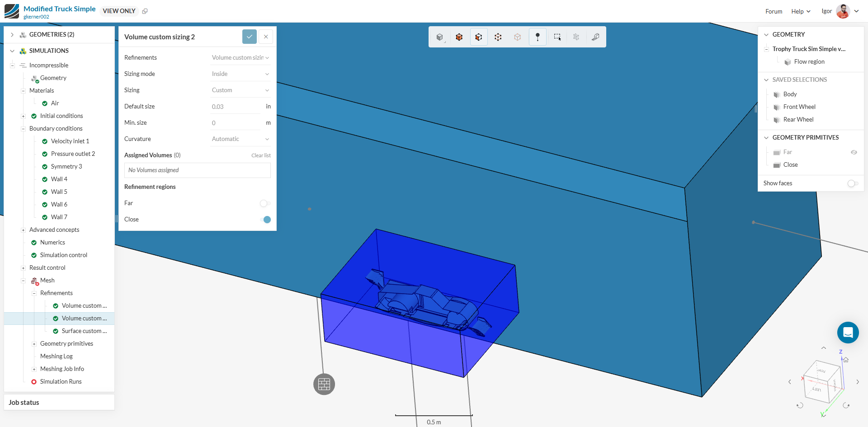
Task: Click the Close primitive box icon
Action: coord(777,165)
